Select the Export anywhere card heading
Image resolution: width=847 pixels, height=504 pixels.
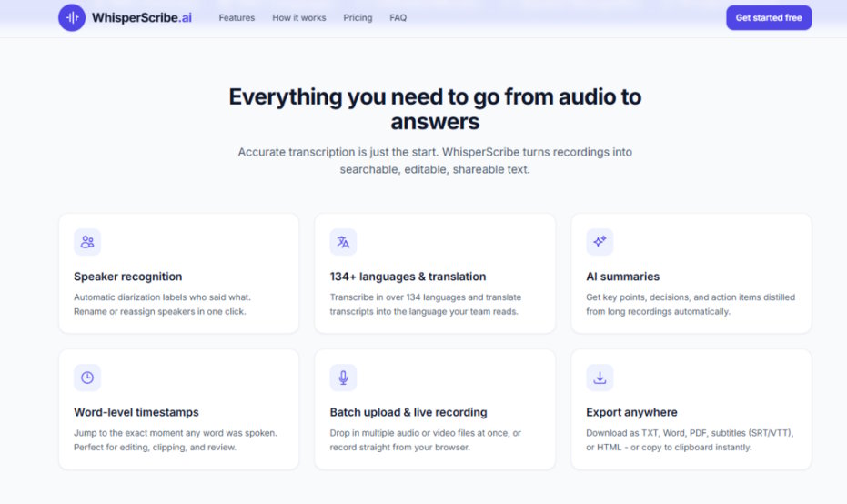click(x=631, y=412)
